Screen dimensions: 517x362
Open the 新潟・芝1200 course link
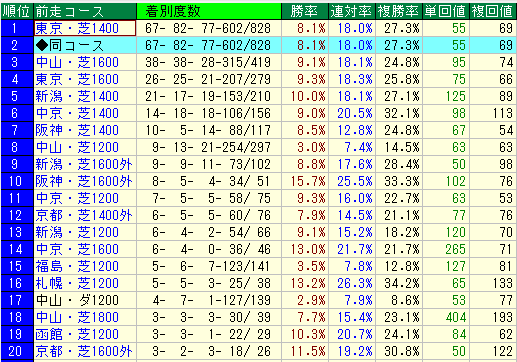pos(77,232)
